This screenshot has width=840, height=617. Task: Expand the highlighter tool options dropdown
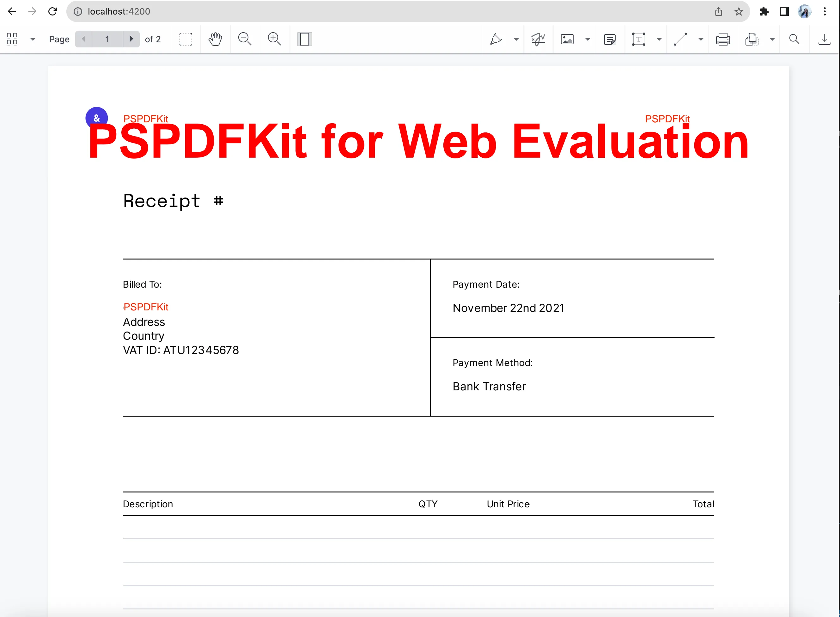tap(517, 39)
